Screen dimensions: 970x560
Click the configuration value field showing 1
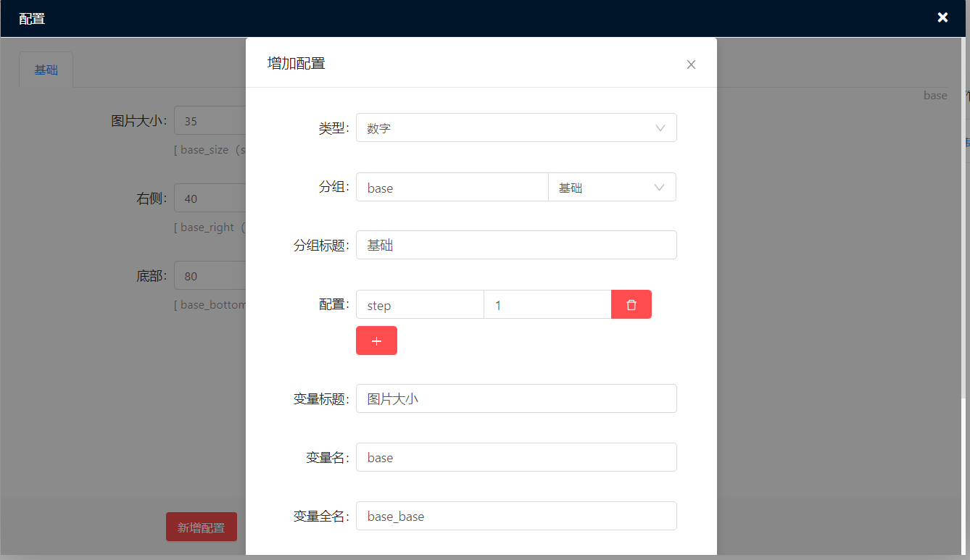(547, 304)
